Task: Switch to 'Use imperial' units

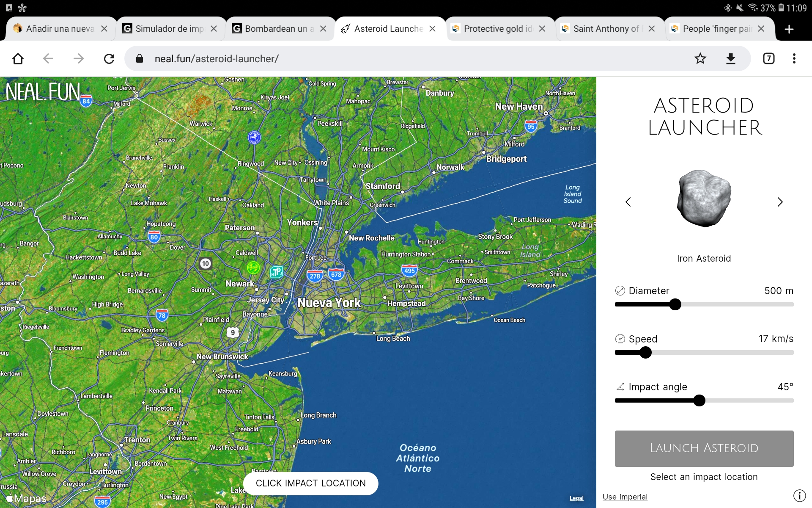Action: tap(625, 497)
